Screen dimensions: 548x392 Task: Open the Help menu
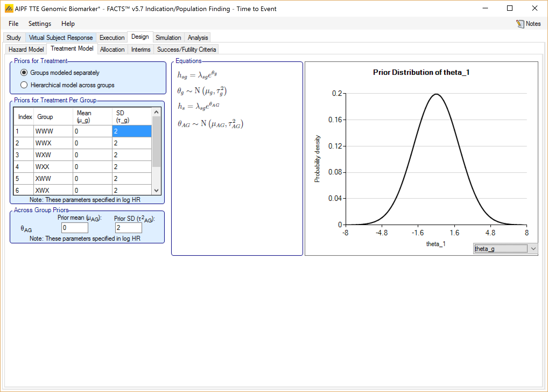coord(68,24)
